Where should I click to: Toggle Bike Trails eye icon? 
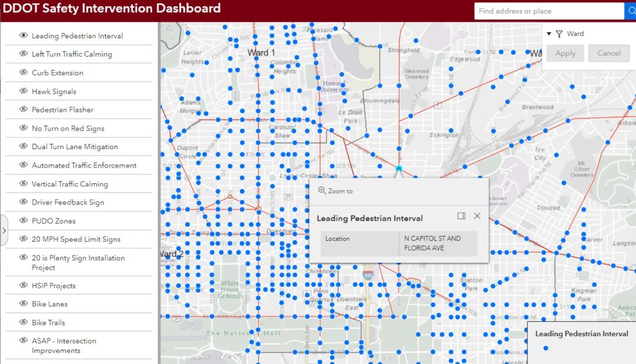pos(24,322)
